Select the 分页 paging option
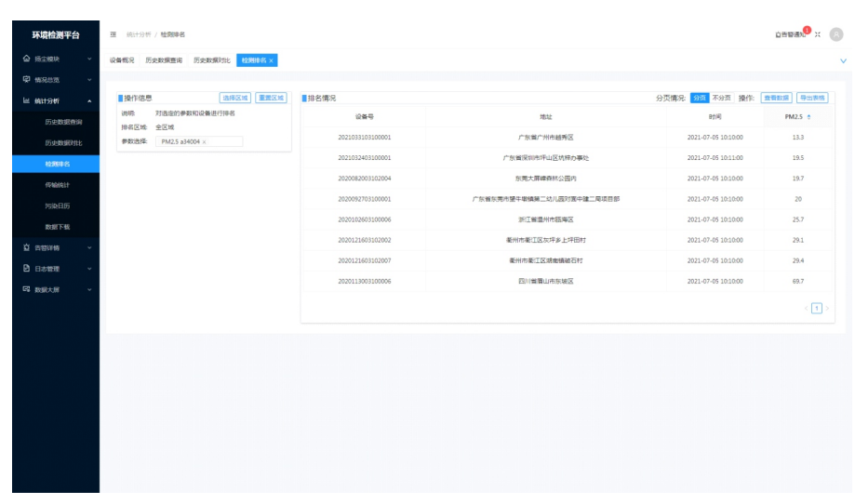This screenshot has height=504, width=855. (x=699, y=98)
